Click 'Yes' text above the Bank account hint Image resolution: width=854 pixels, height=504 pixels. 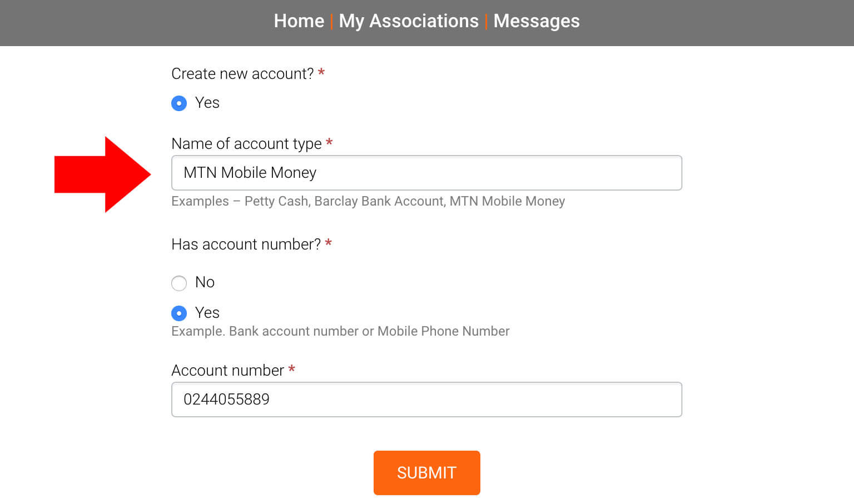pyautogui.click(x=207, y=313)
